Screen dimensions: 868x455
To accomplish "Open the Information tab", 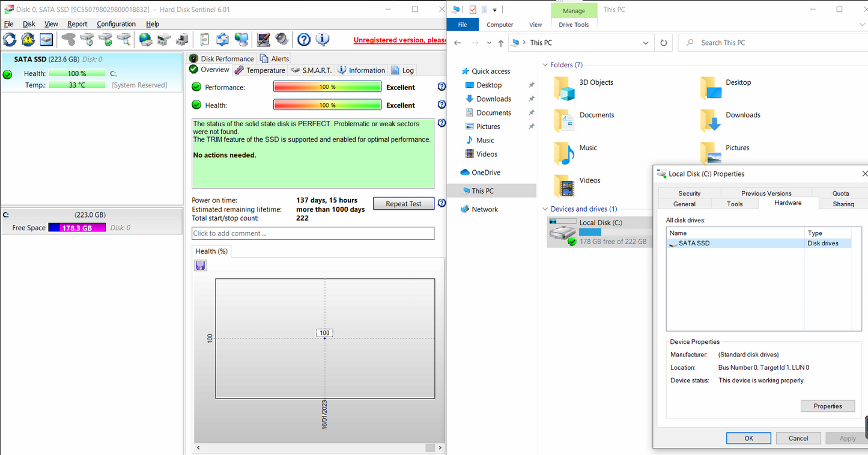I will (361, 70).
